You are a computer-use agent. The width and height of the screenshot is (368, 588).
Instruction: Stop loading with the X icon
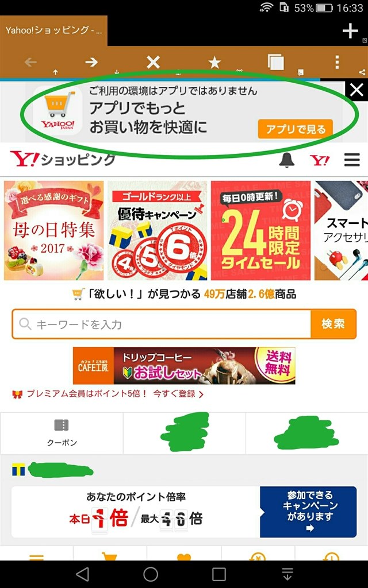[153, 62]
